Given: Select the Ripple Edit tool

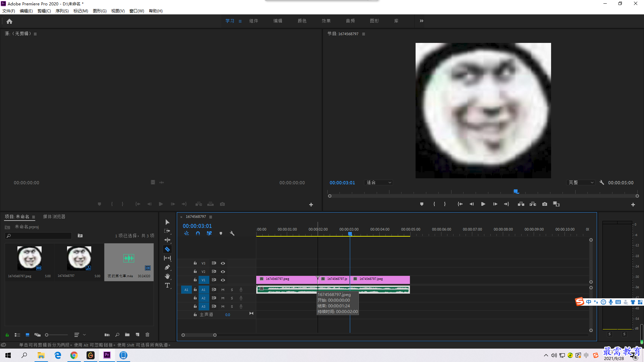Looking at the screenshot, I should pyautogui.click(x=167, y=240).
